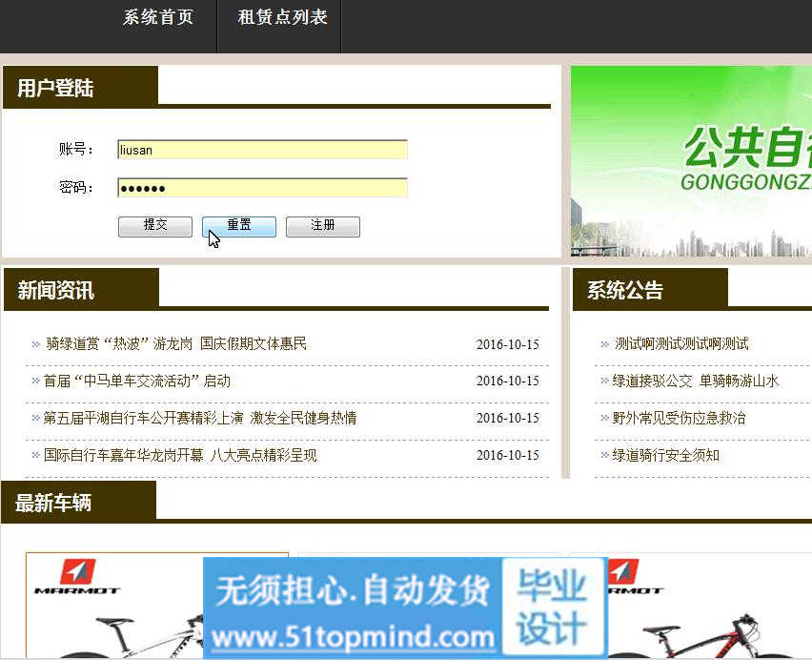The height and width of the screenshot is (660, 812).
Task: Clear the form with the 重置 button
Action: pyautogui.click(x=239, y=226)
